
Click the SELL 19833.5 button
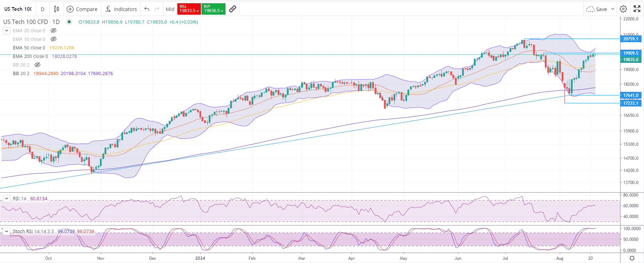click(189, 9)
